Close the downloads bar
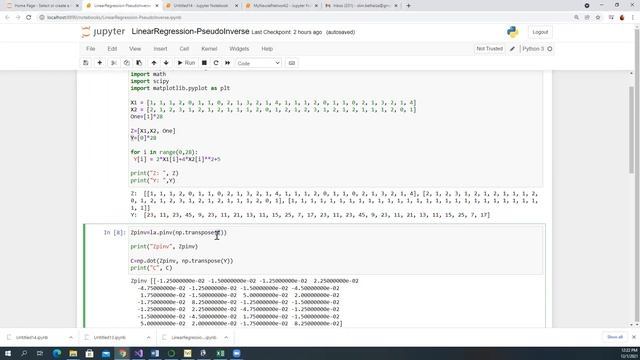 (634, 337)
